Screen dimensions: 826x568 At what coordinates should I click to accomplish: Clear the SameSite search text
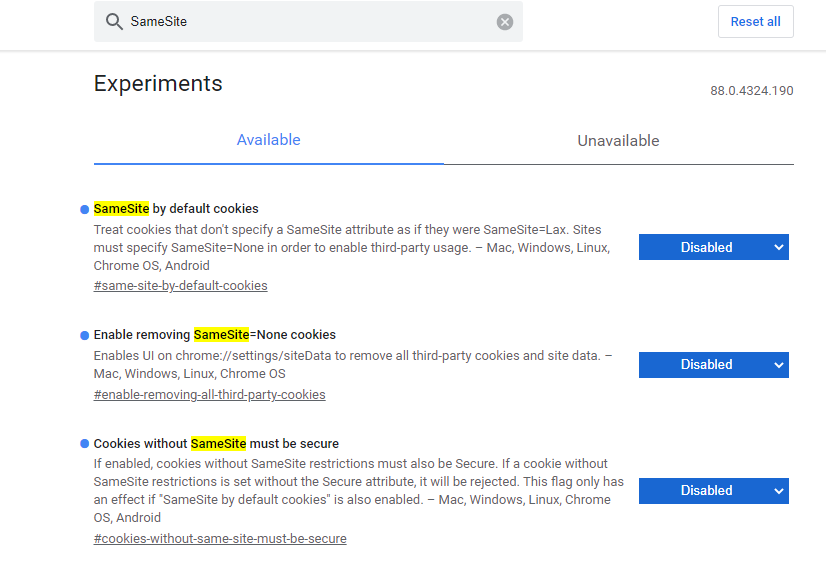(x=505, y=22)
